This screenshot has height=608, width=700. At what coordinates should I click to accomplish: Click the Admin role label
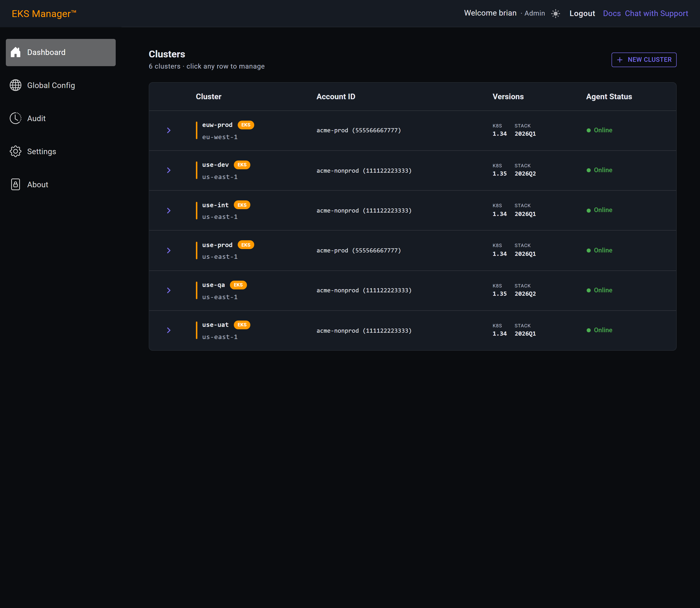(x=534, y=13)
